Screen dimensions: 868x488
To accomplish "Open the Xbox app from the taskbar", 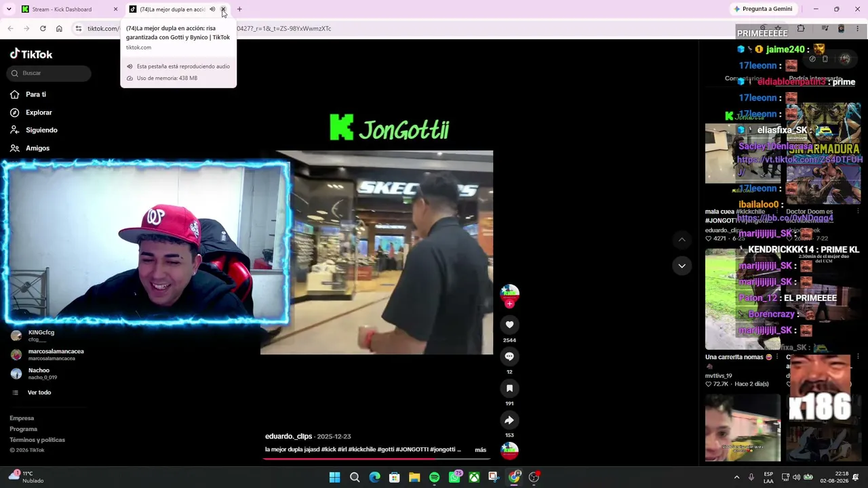I will coord(474,478).
